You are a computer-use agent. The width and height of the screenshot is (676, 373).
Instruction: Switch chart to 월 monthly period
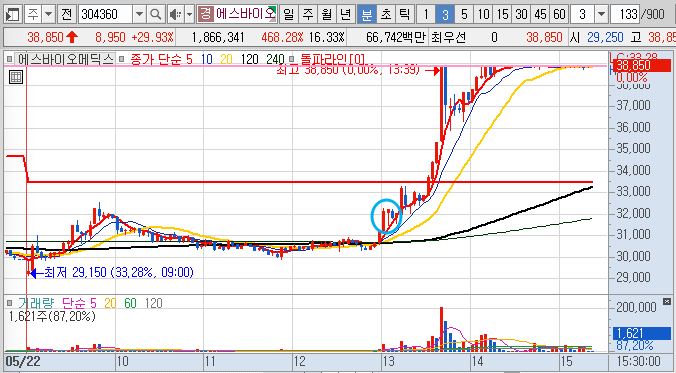pos(326,15)
